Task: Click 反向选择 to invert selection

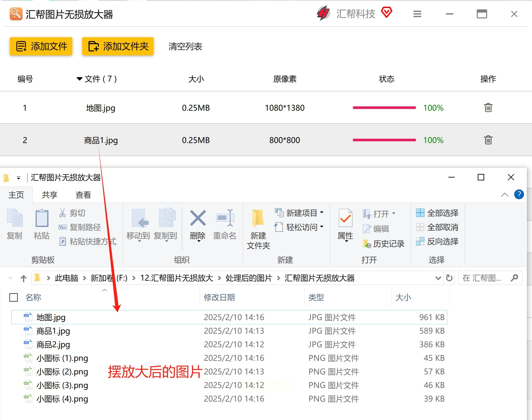Action: coord(437,241)
